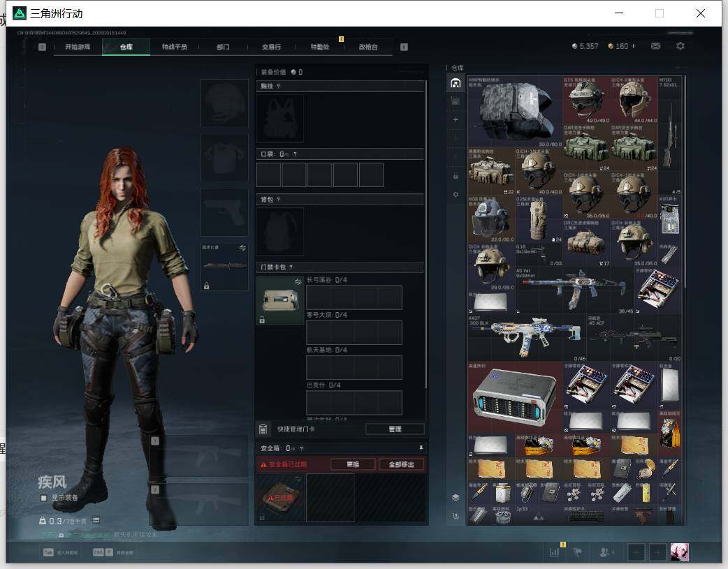Click the right tab-scroll key icon

pyautogui.click(x=404, y=47)
